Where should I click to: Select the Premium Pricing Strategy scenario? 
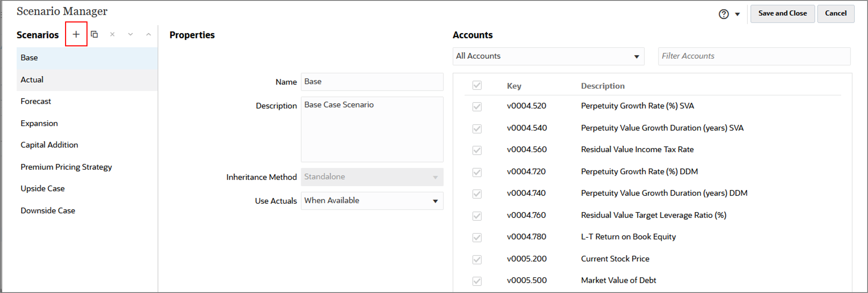(x=66, y=166)
